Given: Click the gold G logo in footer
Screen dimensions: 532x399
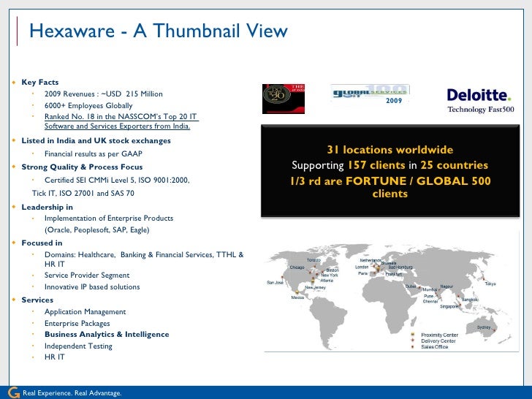Looking at the screenshot, I should [14, 392].
